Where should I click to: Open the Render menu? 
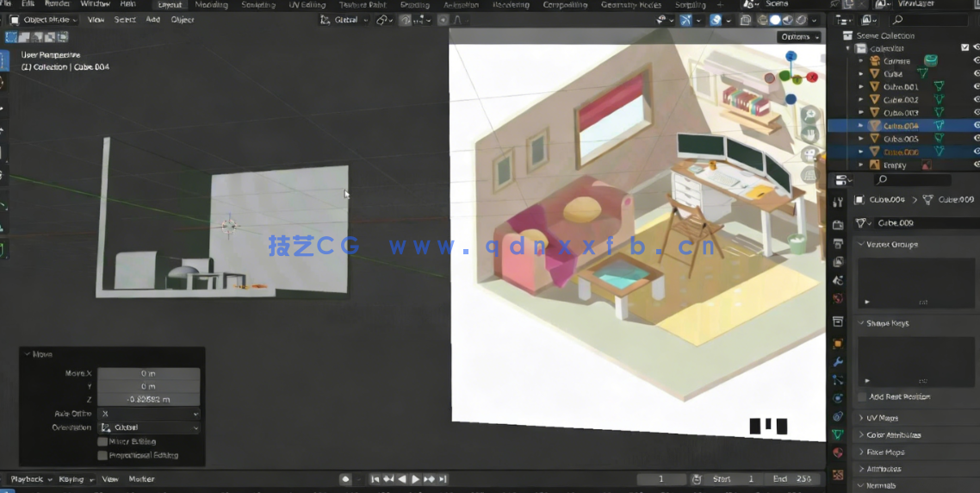(58, 3)
